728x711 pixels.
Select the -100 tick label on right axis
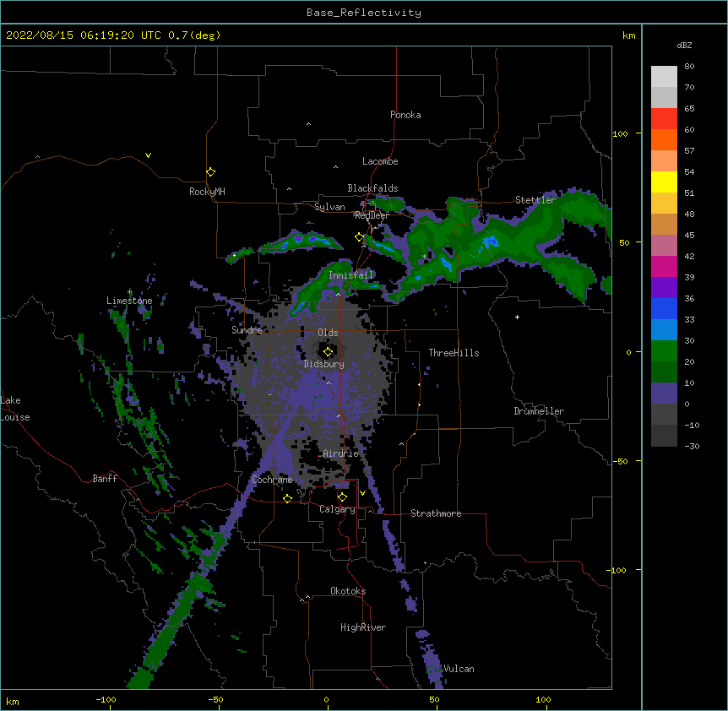[x=617, y=570]
